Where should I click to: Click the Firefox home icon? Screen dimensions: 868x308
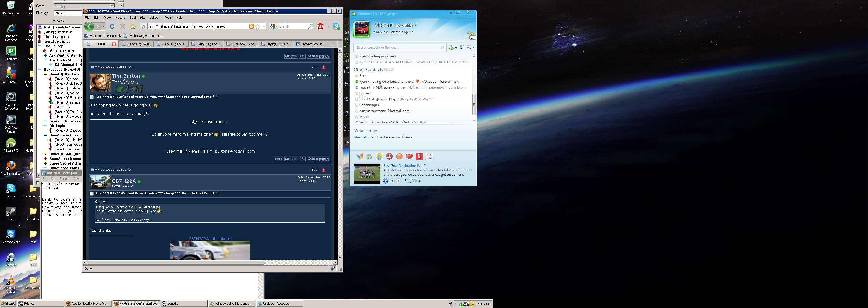pos(133,26)
